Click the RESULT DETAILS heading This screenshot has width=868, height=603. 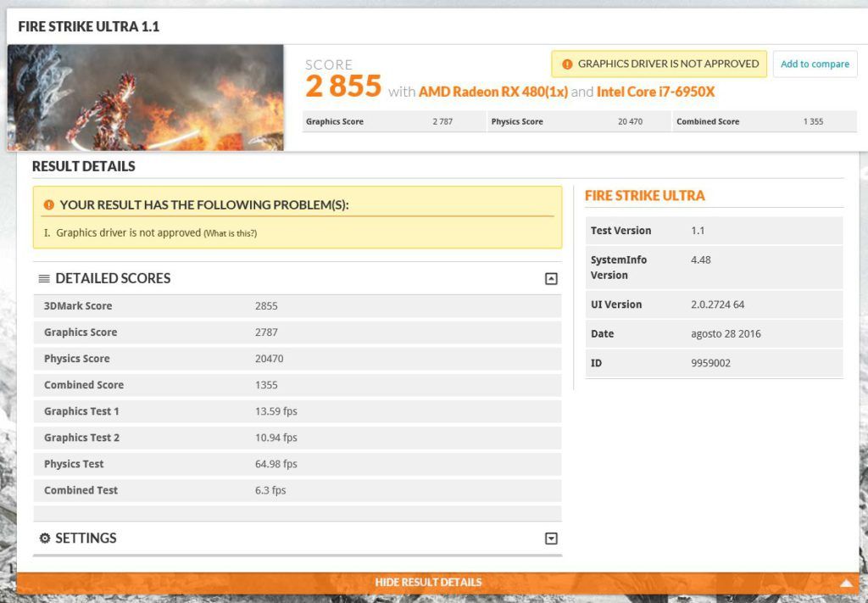(84, 167)
